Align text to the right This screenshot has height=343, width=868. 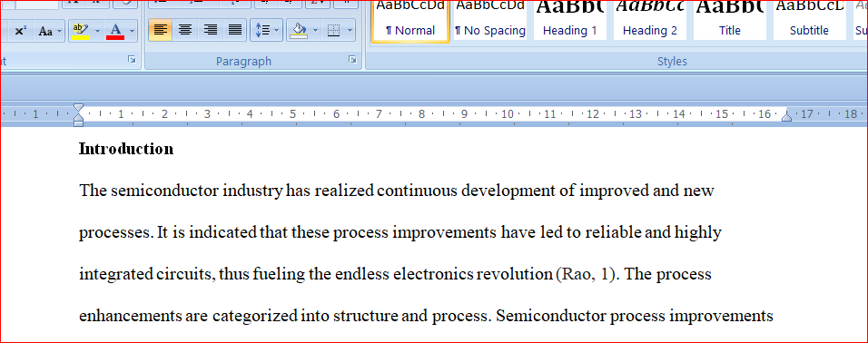click(210, 31)
